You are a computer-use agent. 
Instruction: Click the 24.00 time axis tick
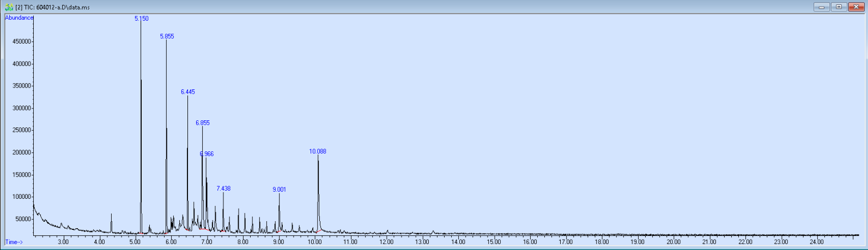point(816,242)
